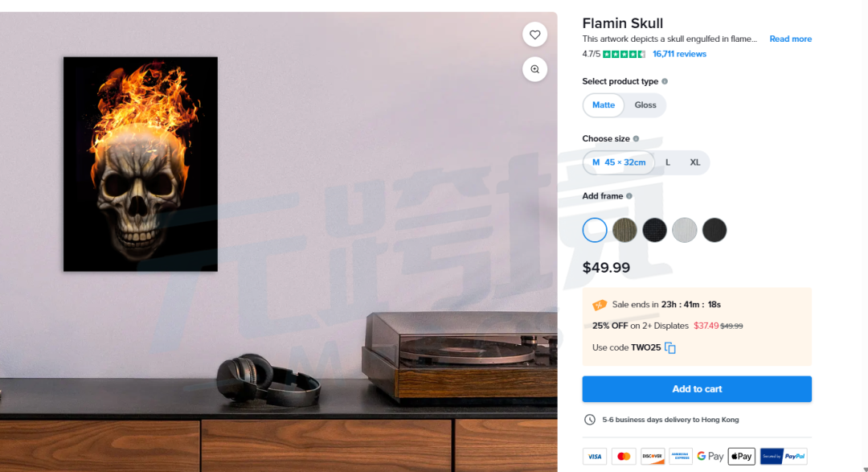
Task: Expand description with Read more
Action: [x=790, y=39]
